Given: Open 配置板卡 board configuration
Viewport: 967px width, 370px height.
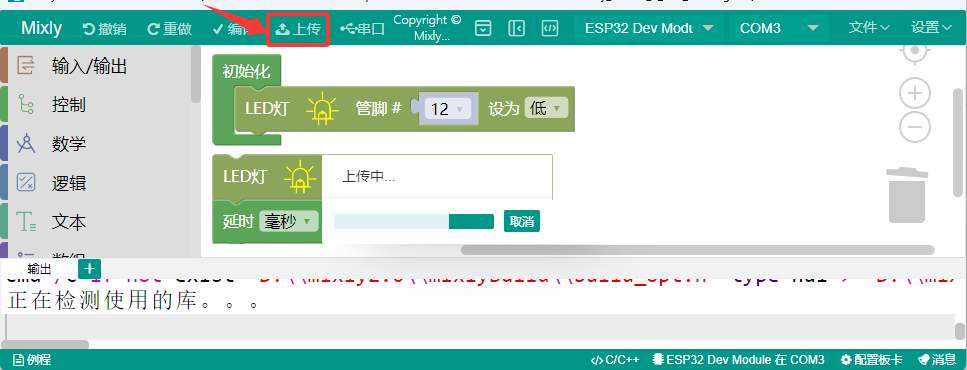Looking at the screenshot, I should (871, 360).
